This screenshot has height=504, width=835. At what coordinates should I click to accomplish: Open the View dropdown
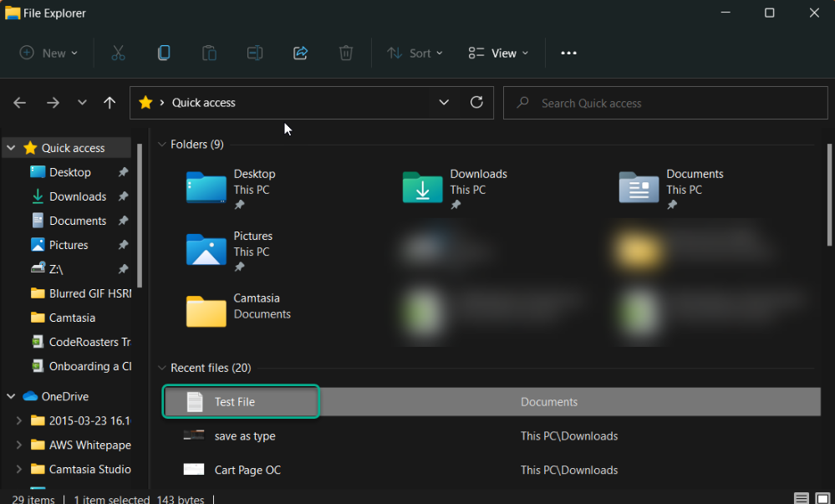point(498,53)
